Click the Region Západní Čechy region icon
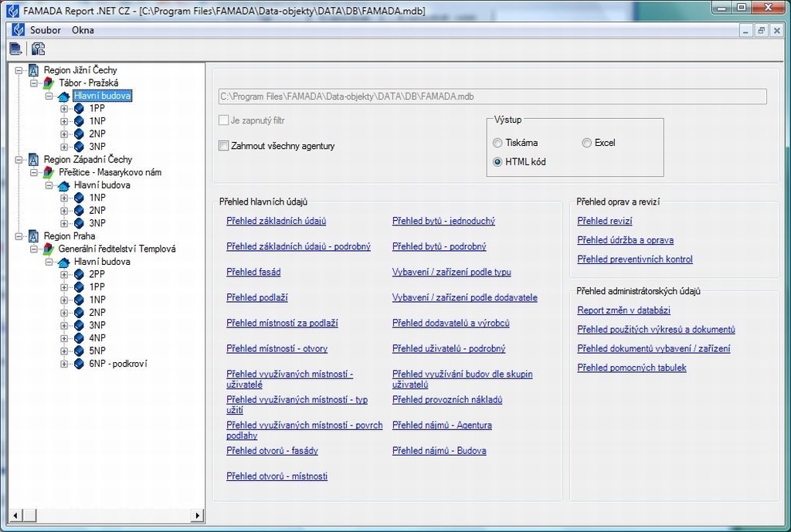 coord(33,159)
